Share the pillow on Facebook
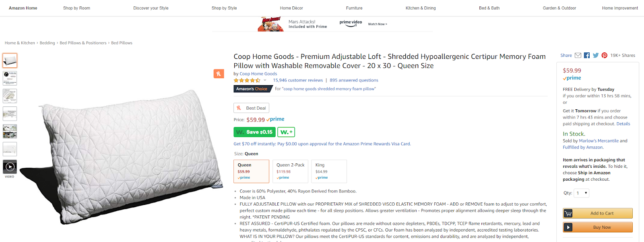Viewport: 644px width, 242px height. 587,55
